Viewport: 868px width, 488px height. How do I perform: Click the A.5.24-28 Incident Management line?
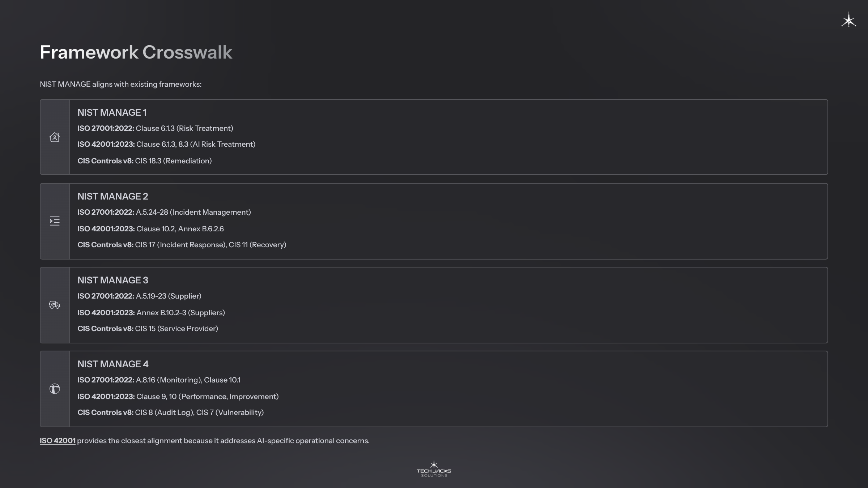point(164,212)
